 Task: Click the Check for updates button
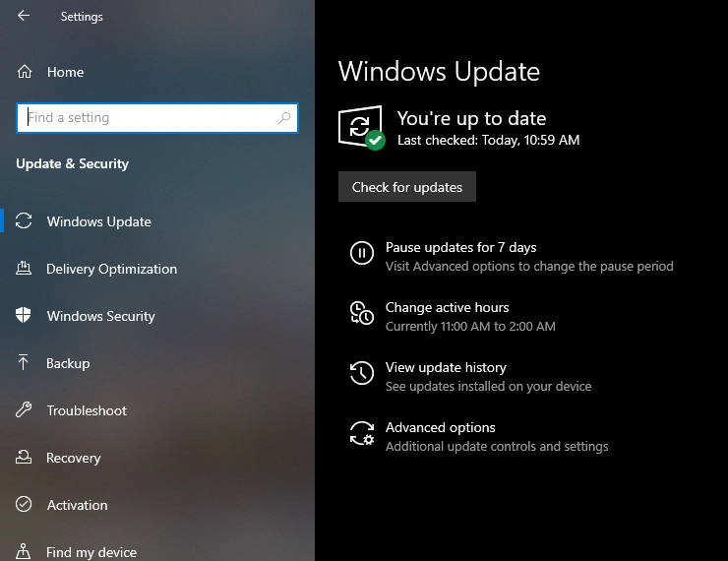(x=407, y=187)
